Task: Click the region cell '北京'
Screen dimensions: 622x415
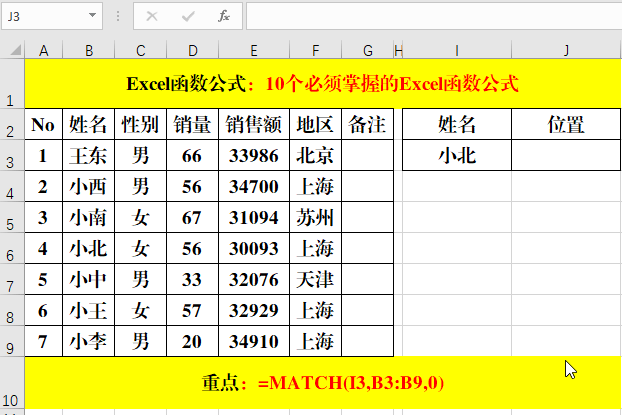Action: (x=315, y=155)
